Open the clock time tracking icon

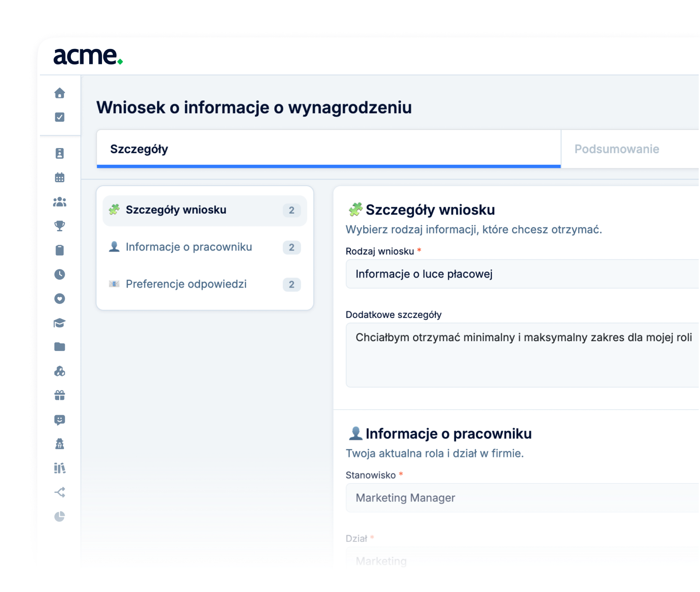[60, 275]
